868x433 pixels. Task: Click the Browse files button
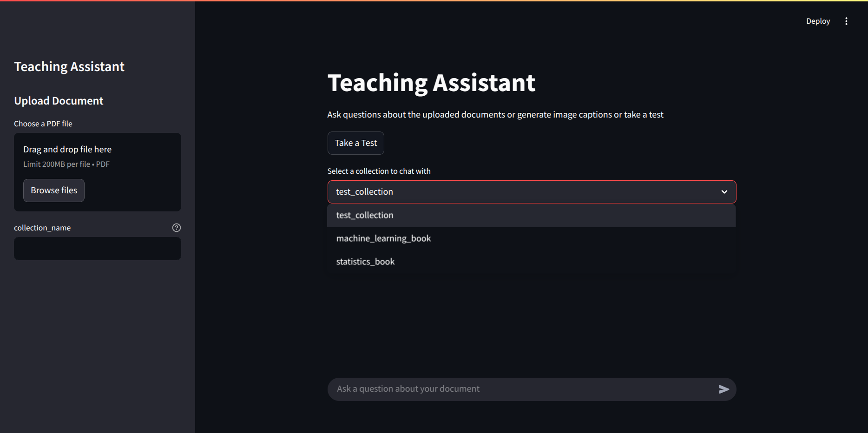coord(54,190)
